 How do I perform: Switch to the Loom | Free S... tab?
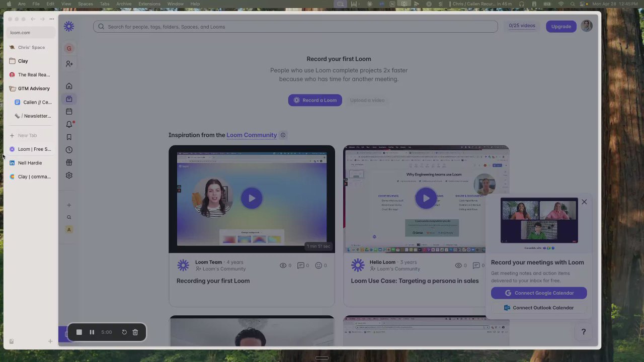(30, 149)
